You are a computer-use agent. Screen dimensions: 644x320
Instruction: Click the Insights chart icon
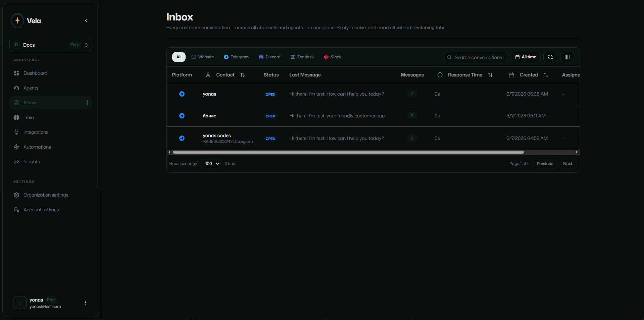(16, 162)
